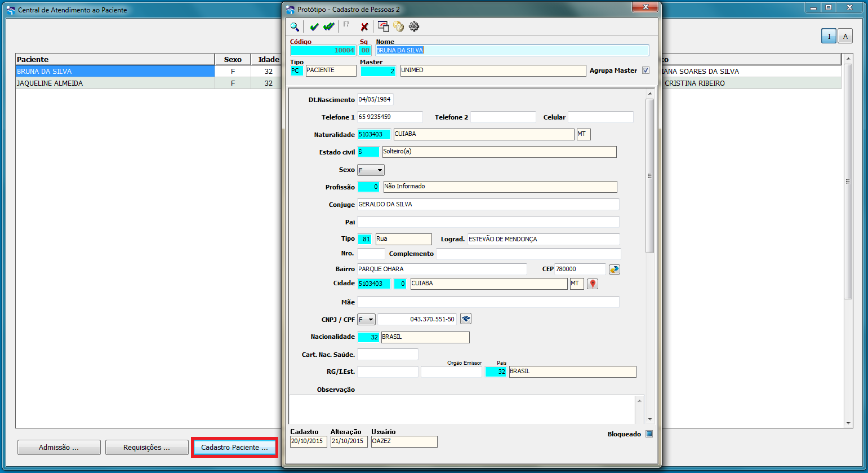Click the magnifier search icon in the toolbar

click(x=295, y=26)
